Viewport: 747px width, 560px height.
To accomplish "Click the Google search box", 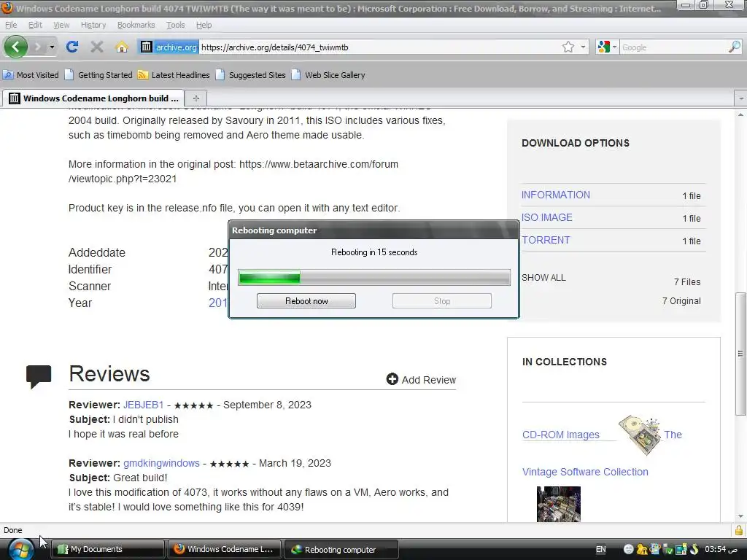I will click(673, 47).
